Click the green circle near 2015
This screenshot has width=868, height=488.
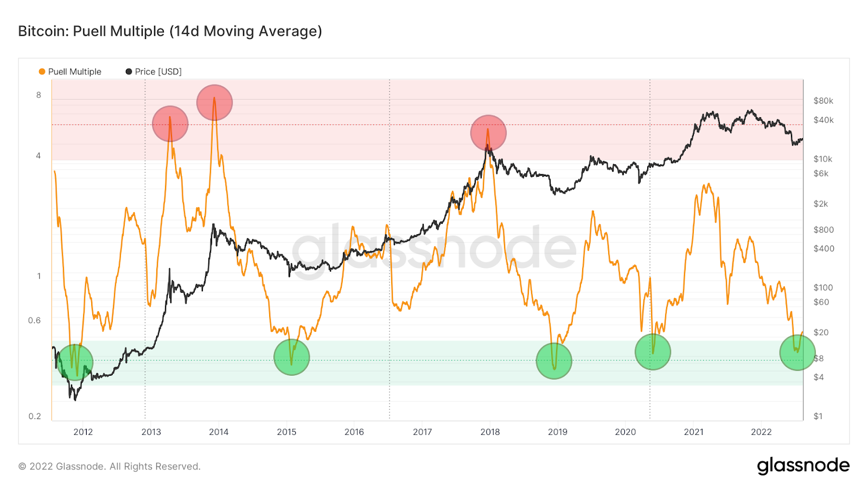click(x=292, y=357)
